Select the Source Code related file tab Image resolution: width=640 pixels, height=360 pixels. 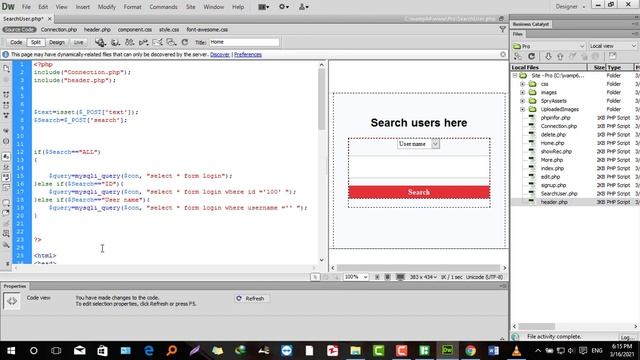(x=19, y=29)
